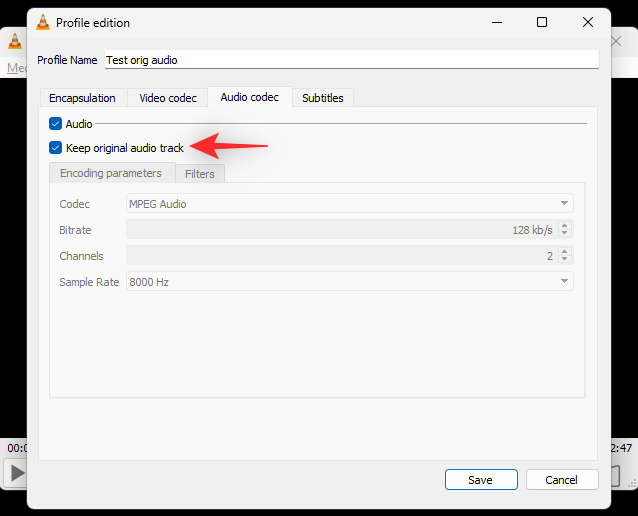Close the background VLC window
Image resolution: width=638 pixels, height=516 pixels.
click(616, 41)
